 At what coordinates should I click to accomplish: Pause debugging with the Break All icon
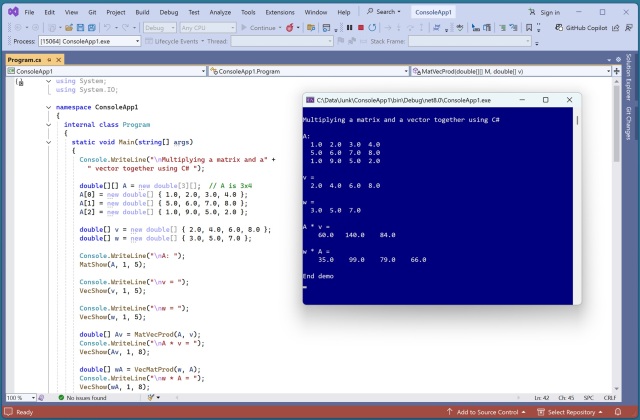pyautogui.click(x=349, y=28)
